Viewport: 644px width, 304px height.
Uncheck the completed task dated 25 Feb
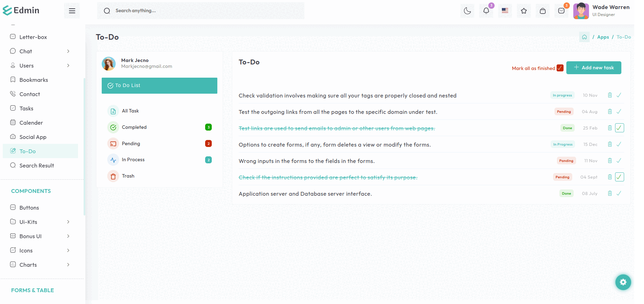coord(619,128)
